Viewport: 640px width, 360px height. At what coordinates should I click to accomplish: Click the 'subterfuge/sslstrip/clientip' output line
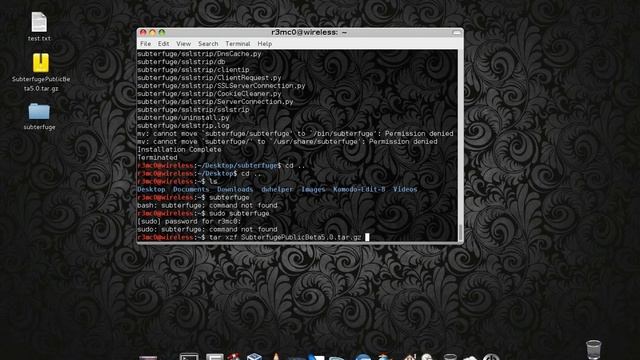click(x=193, y=70)
